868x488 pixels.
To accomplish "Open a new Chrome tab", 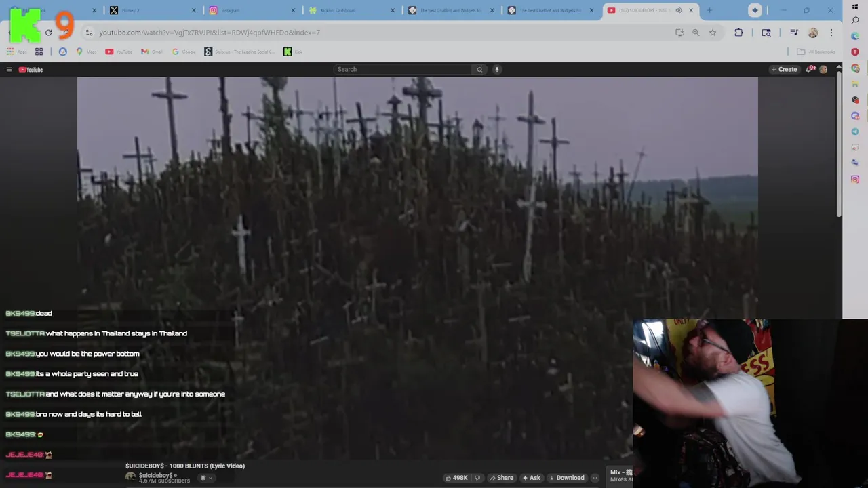I will tap(709, 10).
